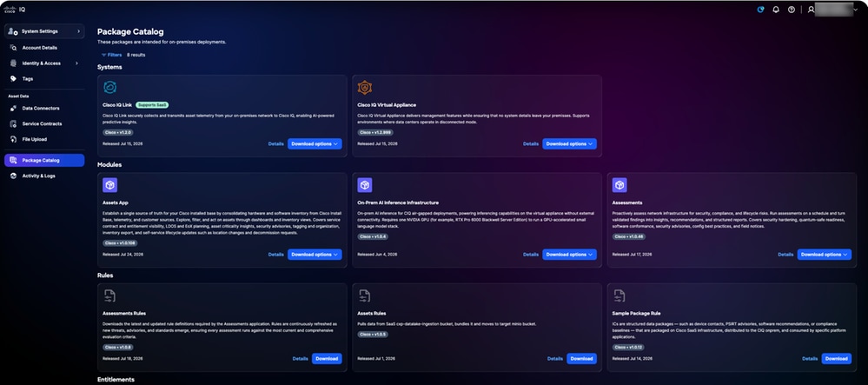Open Details for Assets Rules
The height and width of the screenshot is (385, 868).
coord(554,359)
